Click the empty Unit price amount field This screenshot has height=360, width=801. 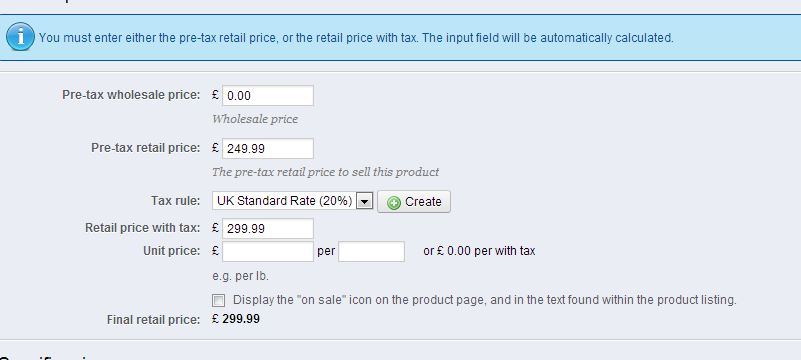click(268, 251)
